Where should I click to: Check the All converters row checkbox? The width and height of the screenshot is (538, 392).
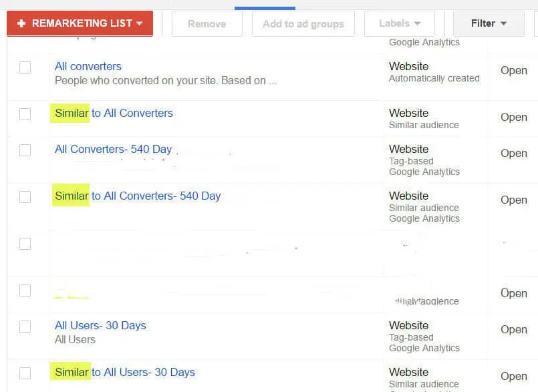(25, 67)
